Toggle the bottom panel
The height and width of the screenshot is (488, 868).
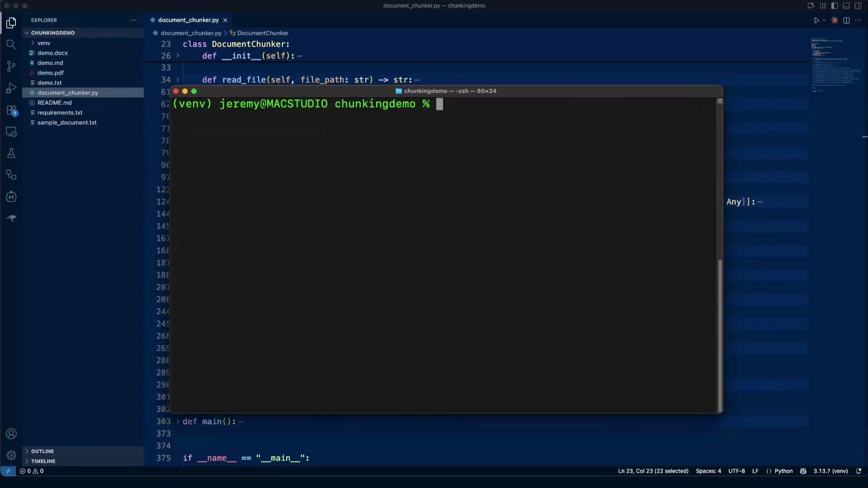click(x=846, y=6)
